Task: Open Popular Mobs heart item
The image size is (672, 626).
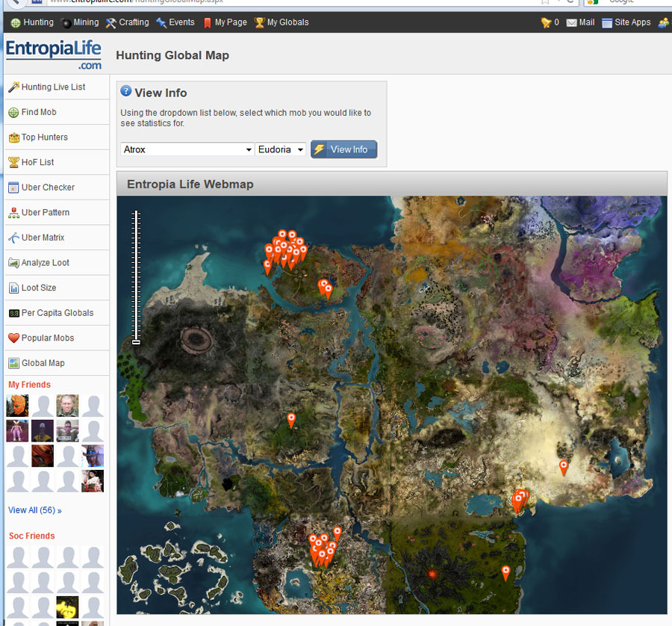Action: [x=57, y=338]
